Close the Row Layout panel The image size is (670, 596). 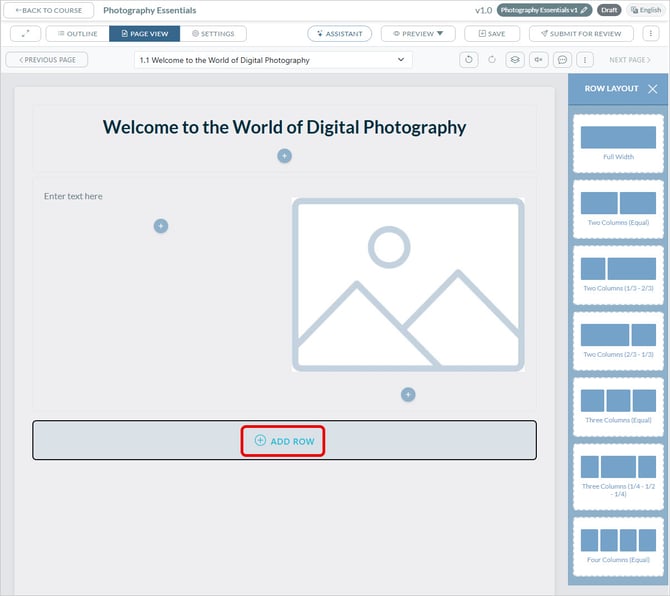click(652, 89)
